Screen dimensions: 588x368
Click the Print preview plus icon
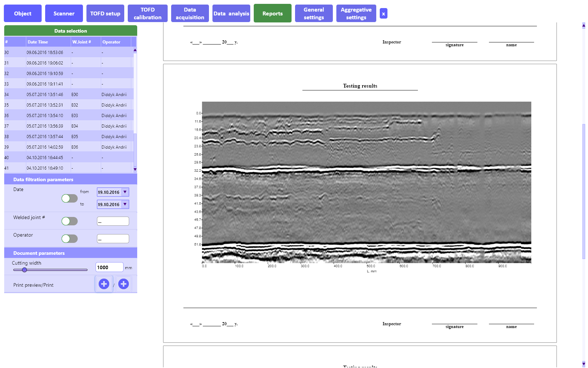coord(104,284)
